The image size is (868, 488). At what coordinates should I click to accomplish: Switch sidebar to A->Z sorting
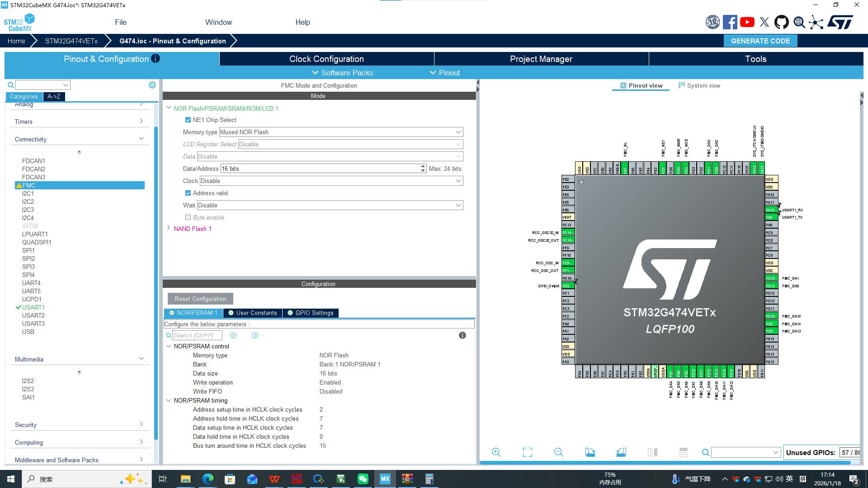click(54, 96)
